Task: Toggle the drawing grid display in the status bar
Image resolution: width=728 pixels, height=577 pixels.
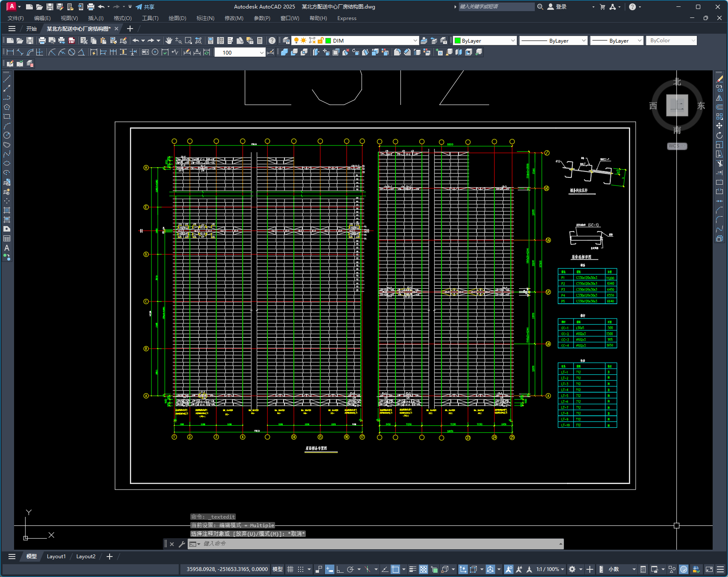Action: coord(290,569)
